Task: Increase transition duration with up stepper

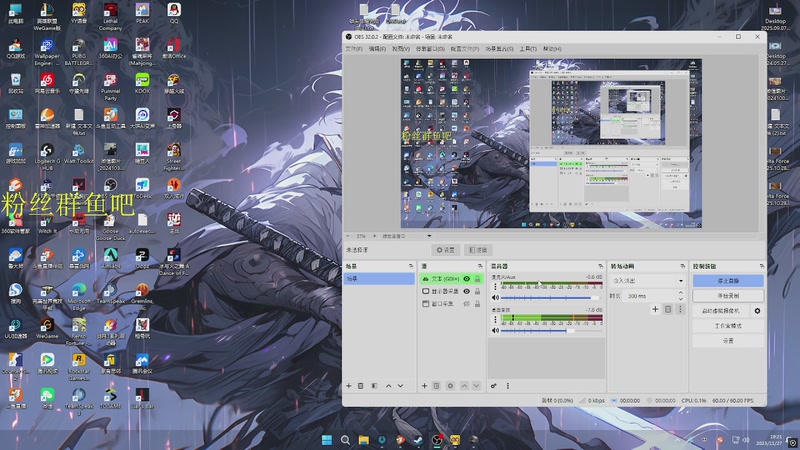Action: pos(681,293)
